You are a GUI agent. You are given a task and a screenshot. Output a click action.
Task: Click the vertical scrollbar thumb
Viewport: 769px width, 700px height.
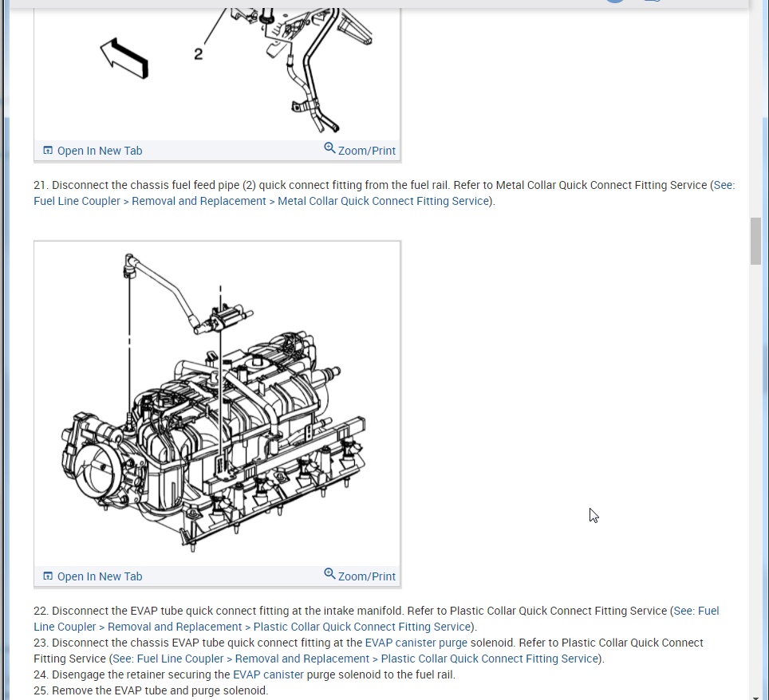(x=755, y=242)
